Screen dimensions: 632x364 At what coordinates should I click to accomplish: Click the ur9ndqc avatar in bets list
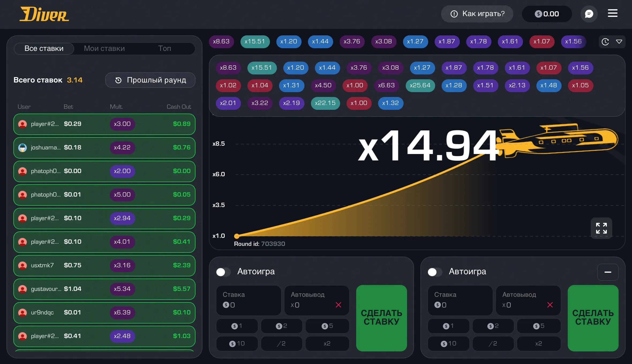coord(22,313)
